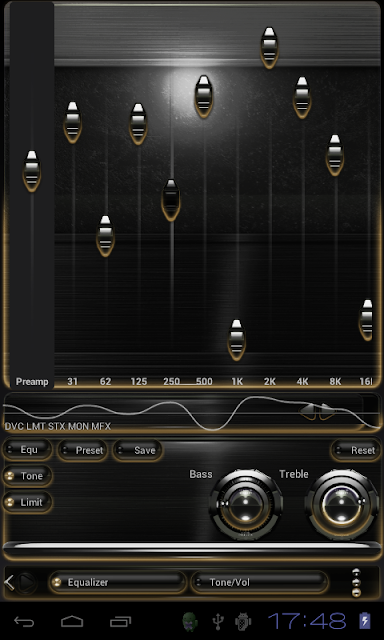Click the round play button icon
The height and width of the screenshot is (640, 384).
coord(27,582)
